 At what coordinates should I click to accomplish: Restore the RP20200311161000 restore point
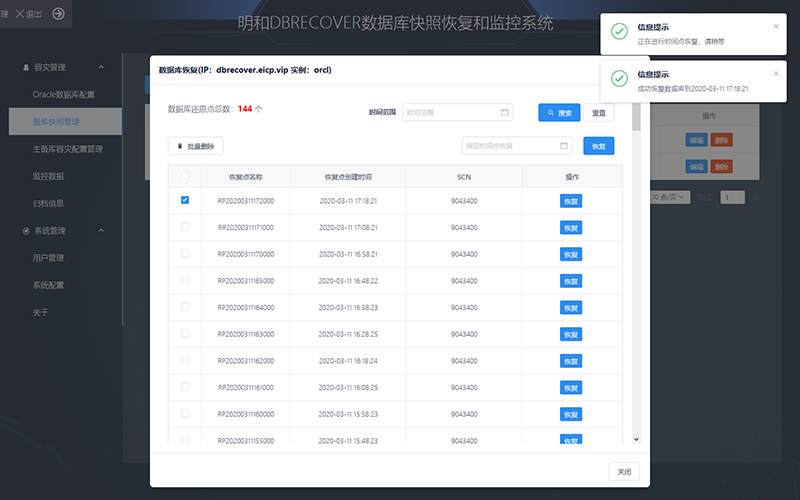coord(571,388)
